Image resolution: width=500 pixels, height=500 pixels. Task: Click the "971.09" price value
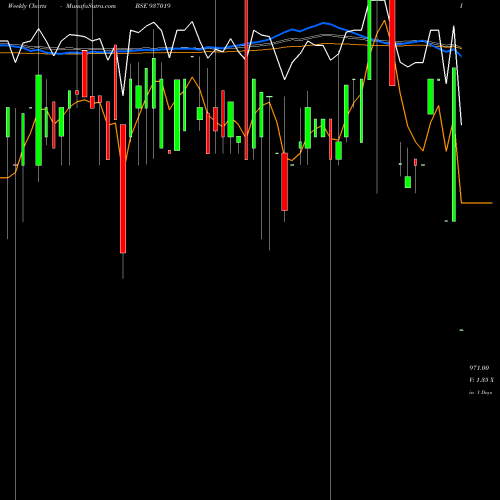tap(479, 368)
